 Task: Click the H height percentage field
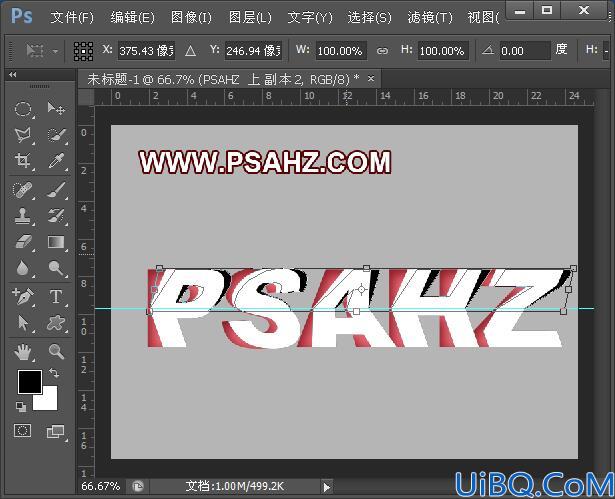coord(443,51)
